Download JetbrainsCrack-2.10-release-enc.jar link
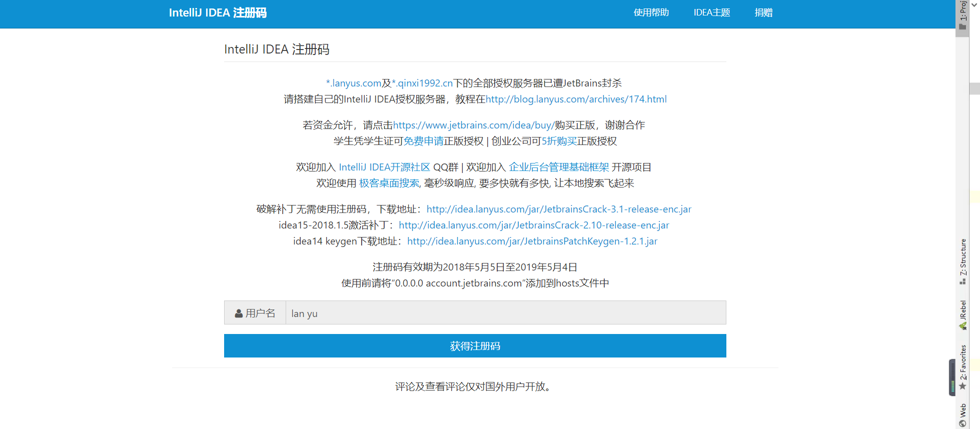Image resolution: width=980 pixels, height=429 pixels. (x=534, y=225)
